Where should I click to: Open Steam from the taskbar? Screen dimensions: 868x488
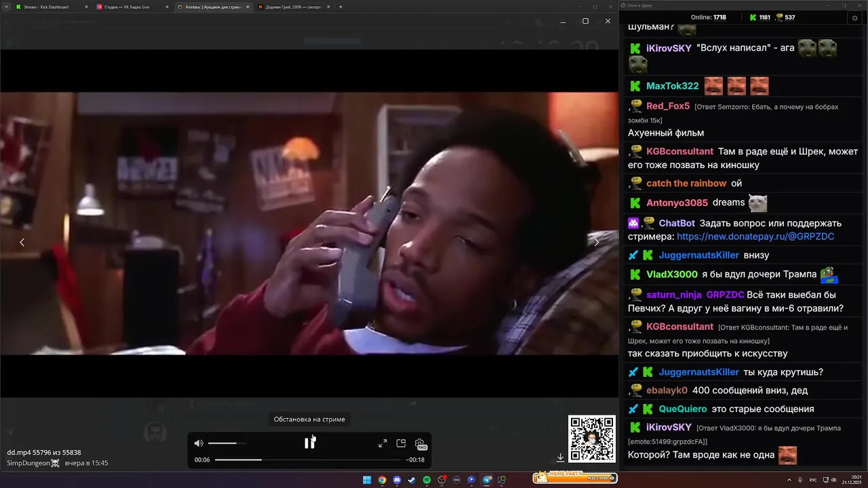pyautogui.click(x=412, y=480)
